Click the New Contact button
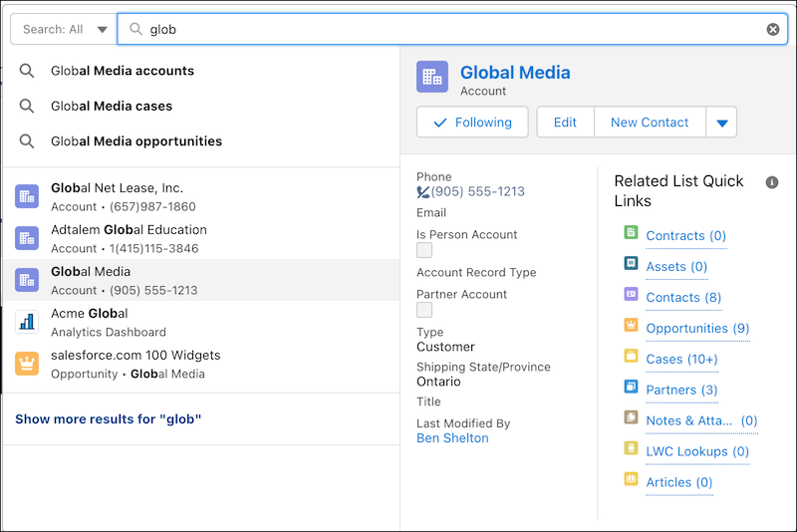Screen dimensions: 797x532 click(650, 122)
